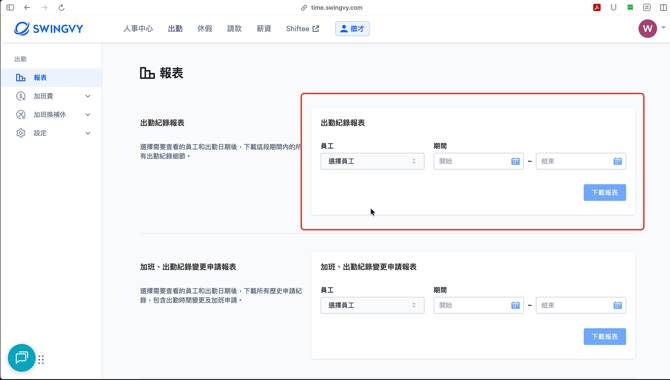This screenshot has width=670, height=380.
Task: Open 選擇員工 dropdown in 出勤紀錄報表
Action: [x=372, y=161]
